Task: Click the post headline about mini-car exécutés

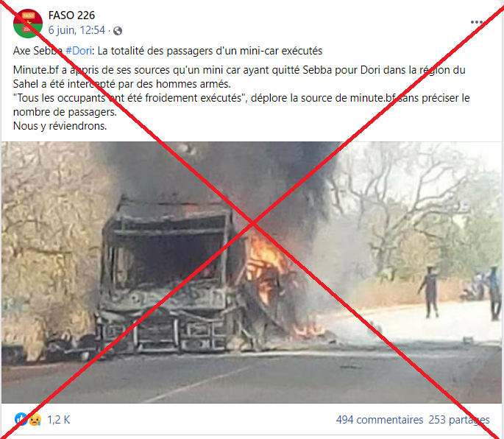Action: 168,51
